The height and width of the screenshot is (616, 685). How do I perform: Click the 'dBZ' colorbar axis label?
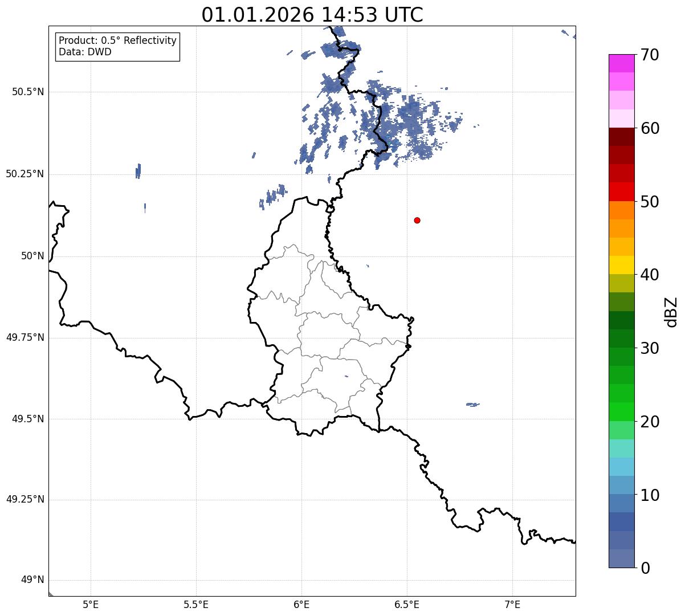(x=671, y=311)
